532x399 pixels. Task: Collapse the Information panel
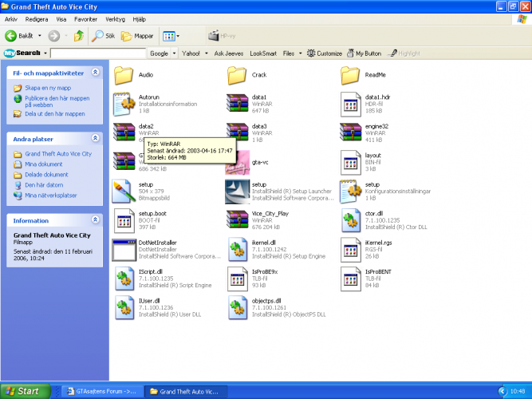tap(95, 220)
